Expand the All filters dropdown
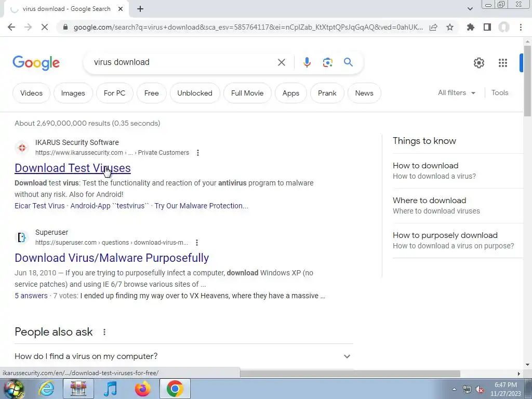Screen dimensions: 532x399 (x=457, y=92)
